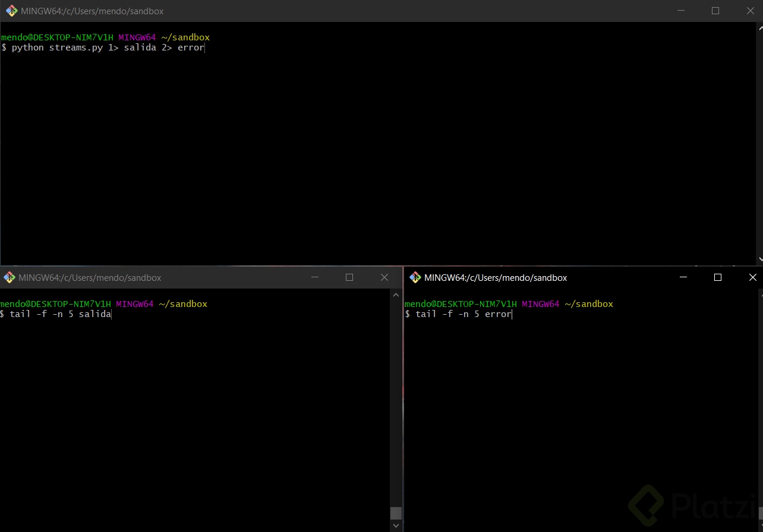Close the tail salida terminal window
763x532 pixels.
[x=384, y=277]
